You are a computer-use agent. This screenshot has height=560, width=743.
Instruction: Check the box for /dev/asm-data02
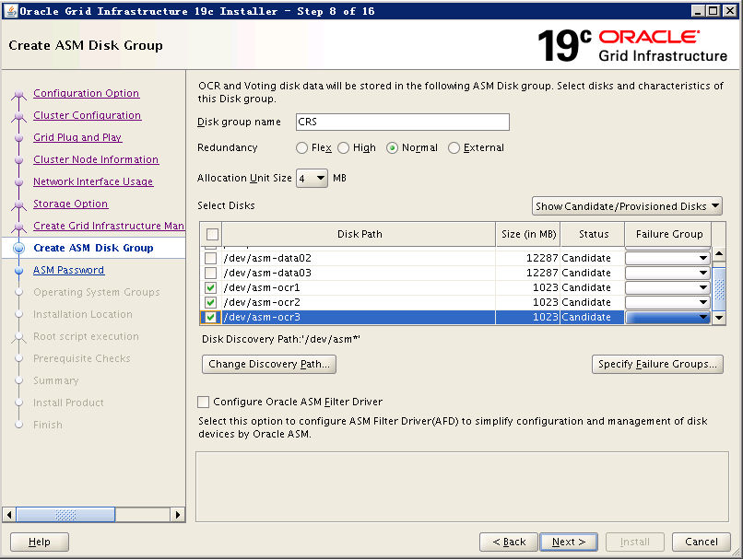coord(211,258)
